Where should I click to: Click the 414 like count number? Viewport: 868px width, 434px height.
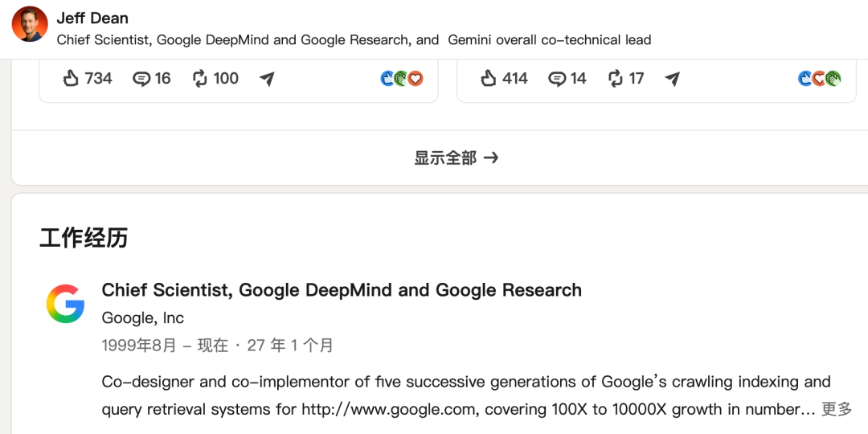[x=515, y=79]
